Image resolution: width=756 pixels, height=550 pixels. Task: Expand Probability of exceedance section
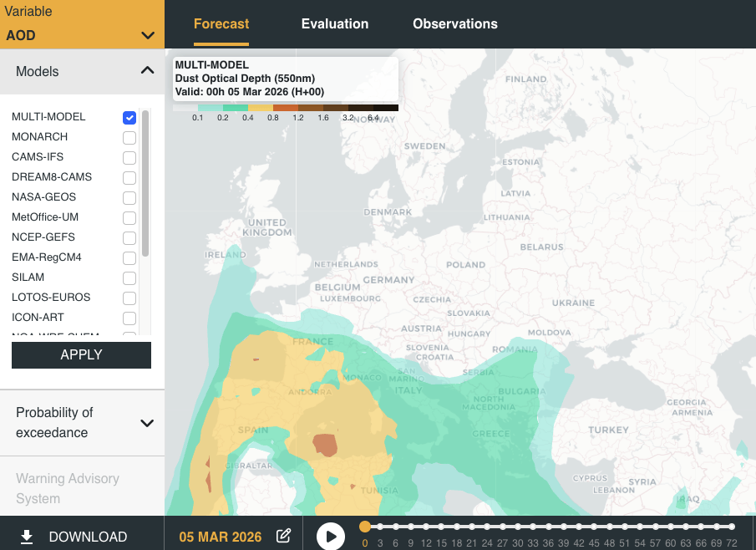click(147, 423)
